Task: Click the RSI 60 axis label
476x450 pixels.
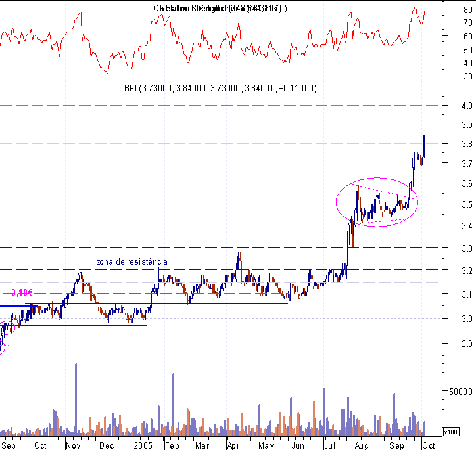Action: (x=468, y=36)
